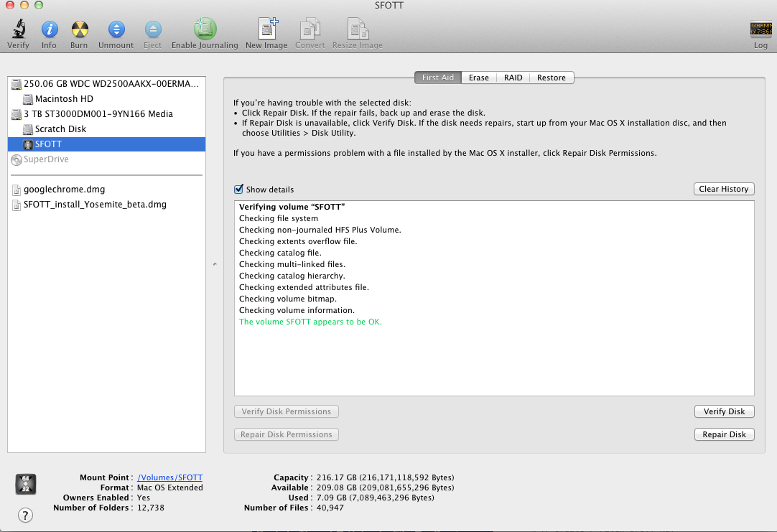Viewport: 777px width, 532px height.
Task: Select SFOTT_install_Yosemite_beta.dmg in the list
Action: coord(106,205)
